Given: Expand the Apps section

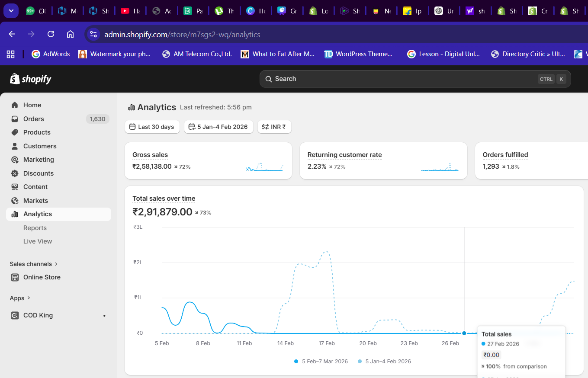Looking at the screenshot, I should 20,298.
